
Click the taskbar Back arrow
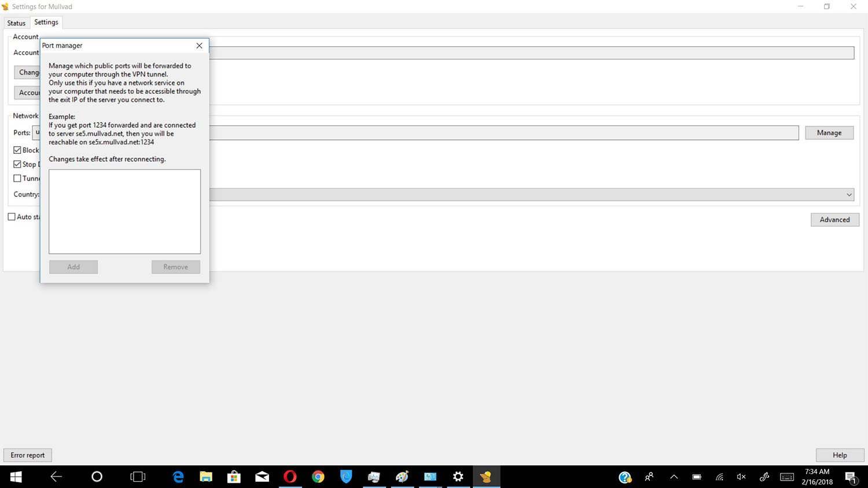pyautogui.click(x=56, y=477)
